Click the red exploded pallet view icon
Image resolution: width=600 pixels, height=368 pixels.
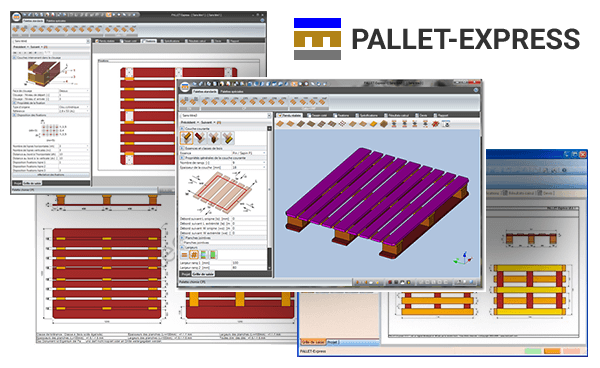(x=435, y=124)
